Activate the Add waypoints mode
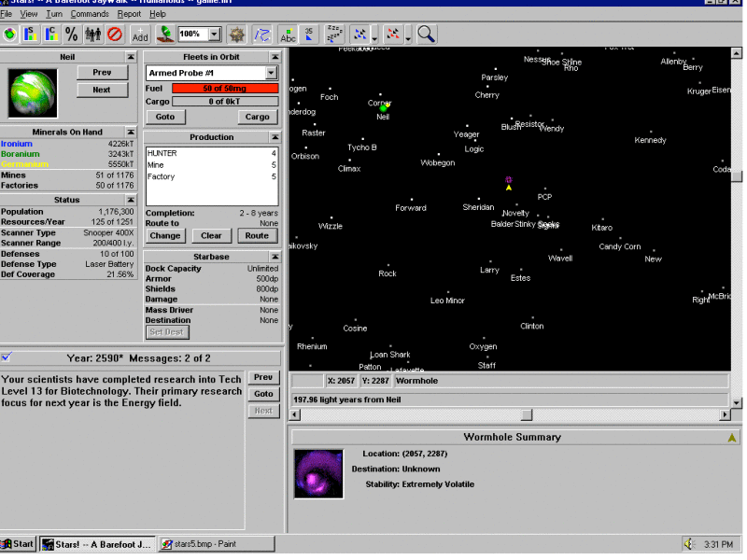The height and width of the screenshot is (560, 747). click(x=139, y=35)
